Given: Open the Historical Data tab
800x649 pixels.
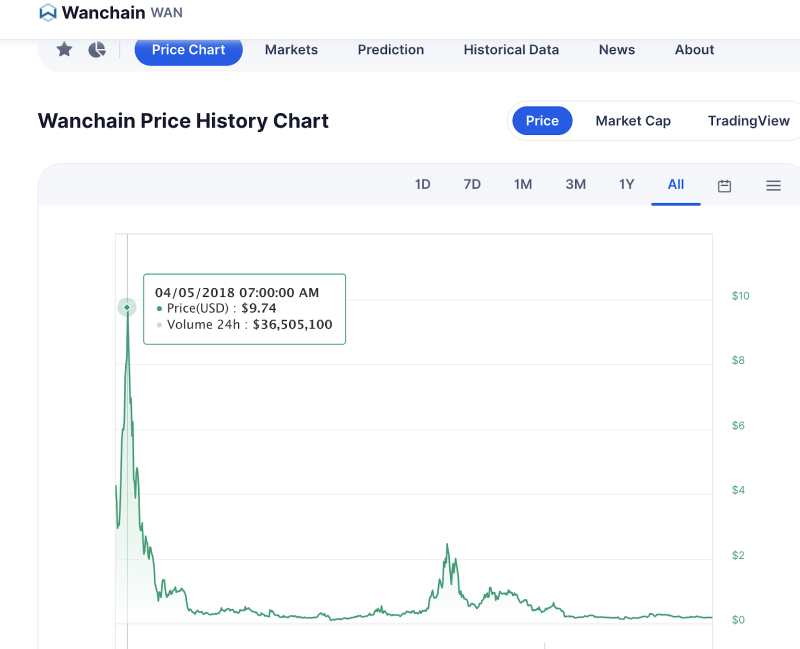Looking at the screenshot, I should 511,49.
